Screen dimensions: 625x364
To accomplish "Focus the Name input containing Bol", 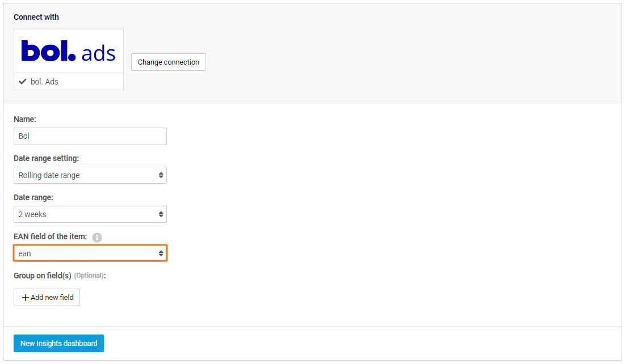I will [x=90, y=136].
